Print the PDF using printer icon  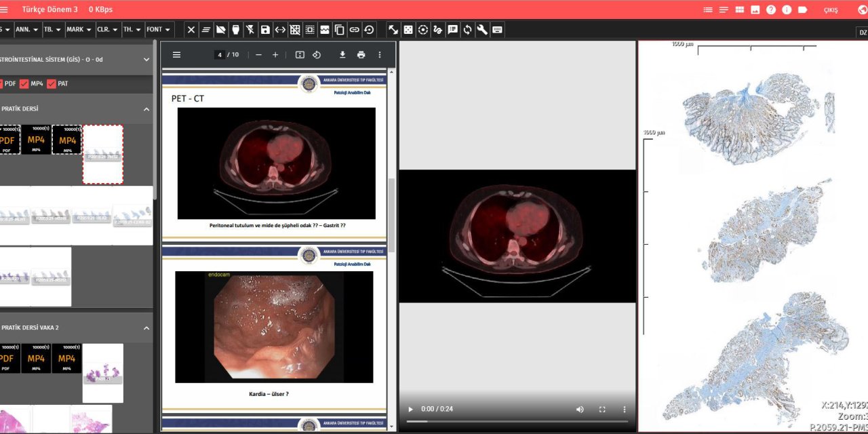361,55
